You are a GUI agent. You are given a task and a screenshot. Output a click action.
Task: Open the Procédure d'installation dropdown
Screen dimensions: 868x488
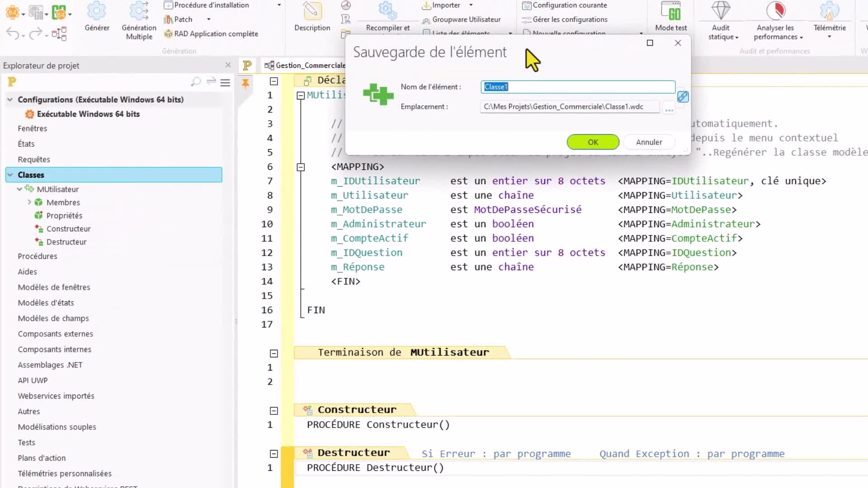tap(278, 5)
